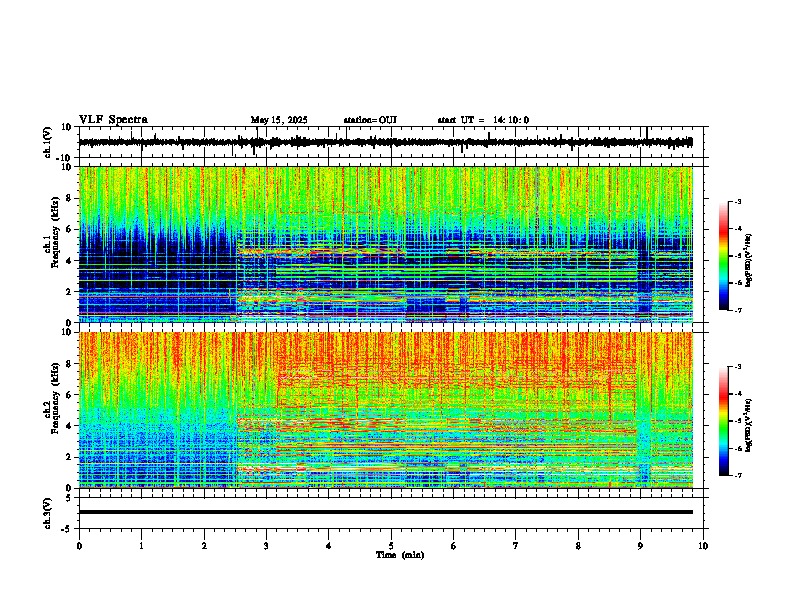Viewport: 792px width, 612px height.
Task: Click the "2" tick on the Time axis
Action: click(204, 546)
